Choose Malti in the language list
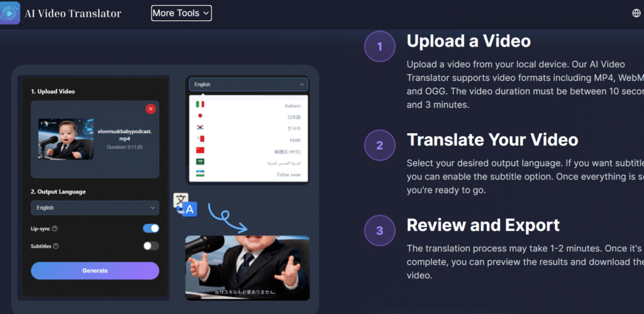644x314 pixels. tap(248, 140)
